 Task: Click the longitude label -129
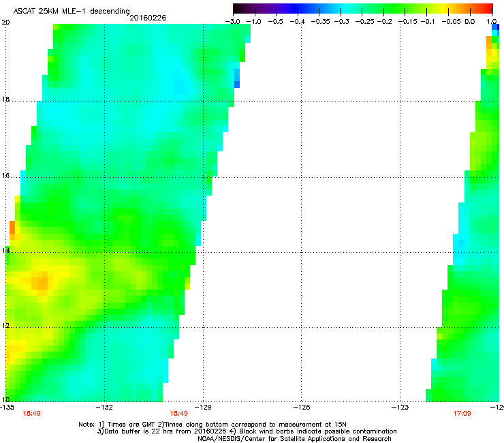tap(203, 408)
